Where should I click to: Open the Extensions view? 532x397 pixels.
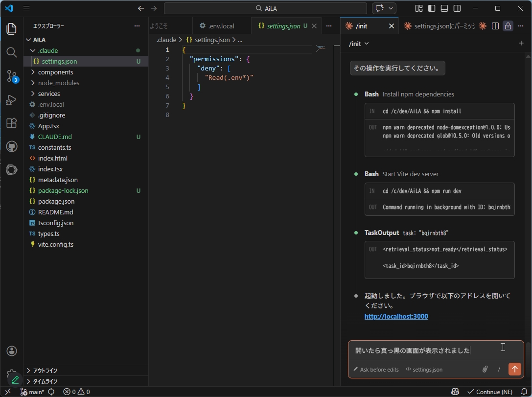[11, 123]
